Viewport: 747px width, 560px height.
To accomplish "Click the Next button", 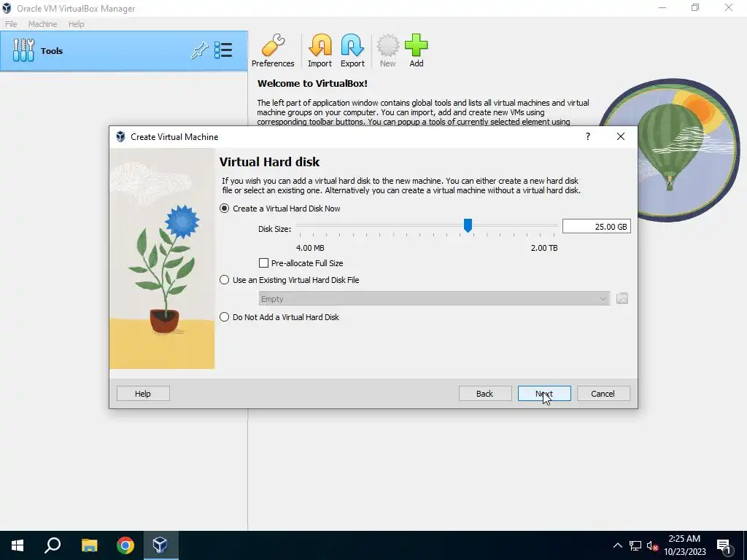I will point(544,393).
